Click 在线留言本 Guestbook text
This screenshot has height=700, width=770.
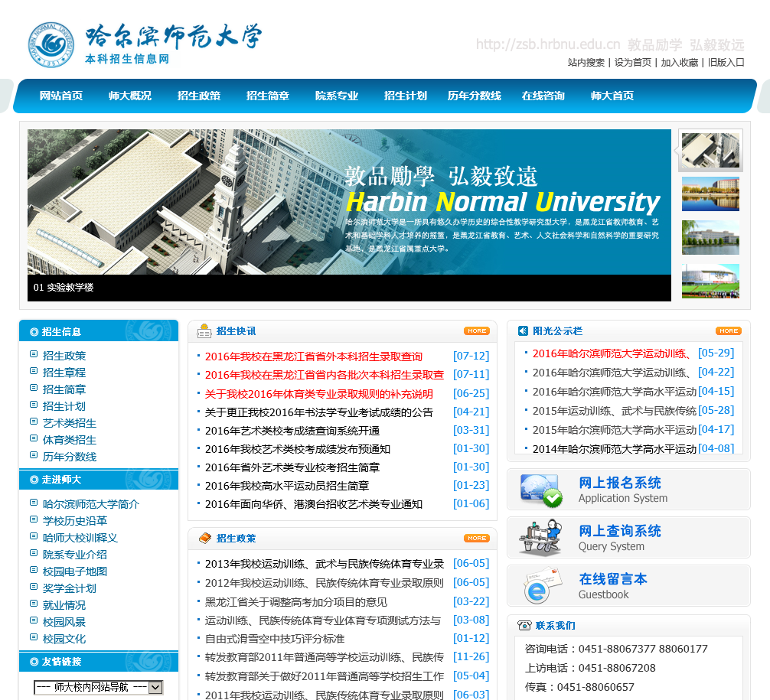613,586
